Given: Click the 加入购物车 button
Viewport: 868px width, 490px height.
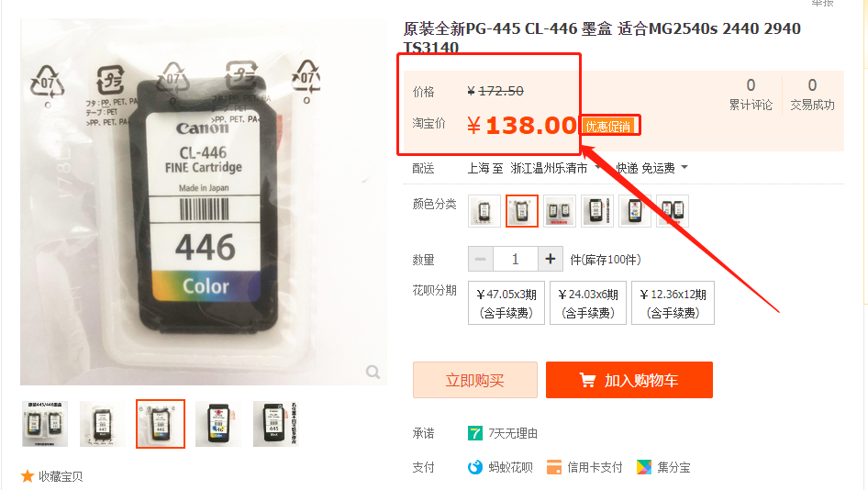Looking at the screenshot, I should pyautogui.click(x=629, y=380).
